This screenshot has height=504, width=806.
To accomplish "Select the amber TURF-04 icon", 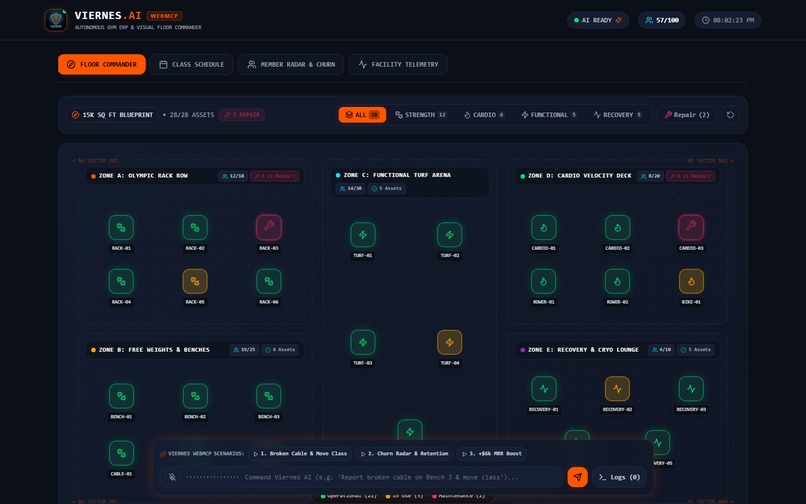I will click(450, 343).
